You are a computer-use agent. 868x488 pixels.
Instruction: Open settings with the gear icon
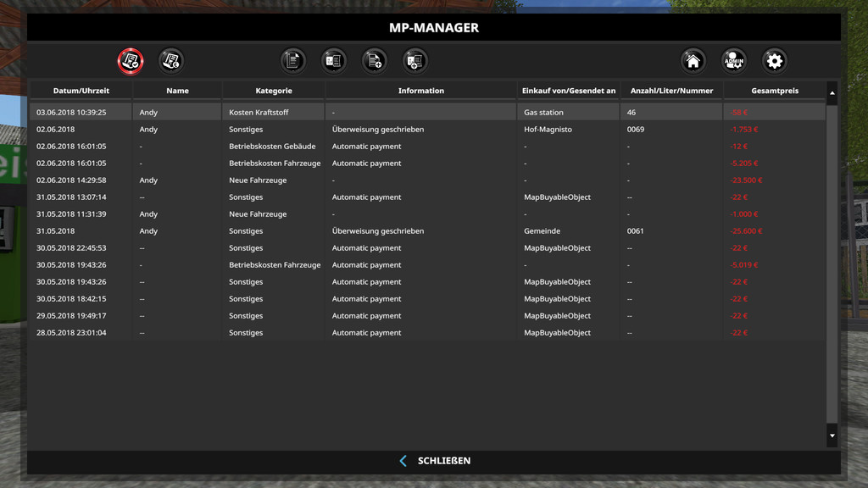[774, 61]
